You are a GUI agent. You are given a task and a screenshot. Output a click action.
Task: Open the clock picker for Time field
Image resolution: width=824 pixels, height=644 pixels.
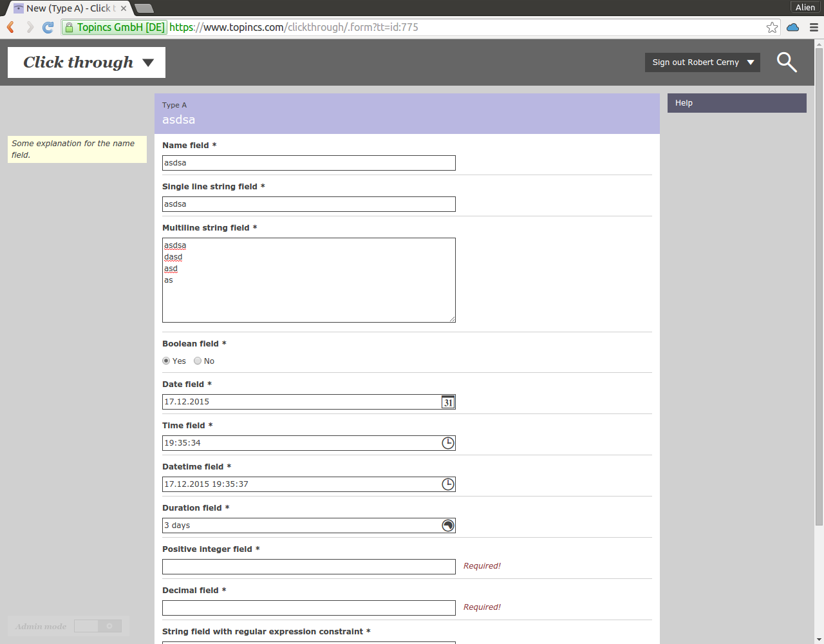pos(448,443)
